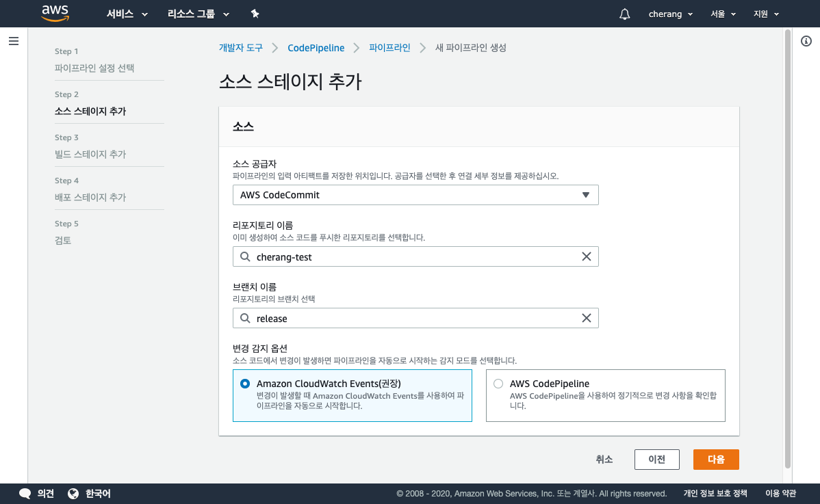Open the source provider AWS CodeCommit dropdown

415,195
